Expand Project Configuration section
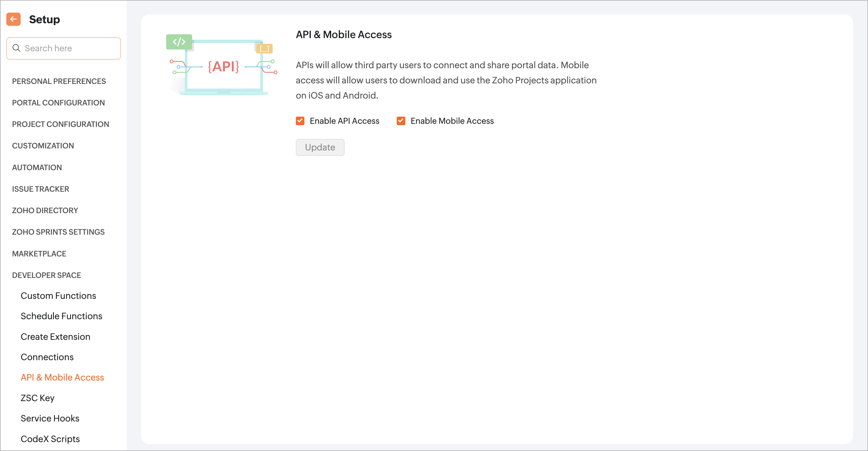The height and width of the screenshot is (451, 868). point(61,124)
